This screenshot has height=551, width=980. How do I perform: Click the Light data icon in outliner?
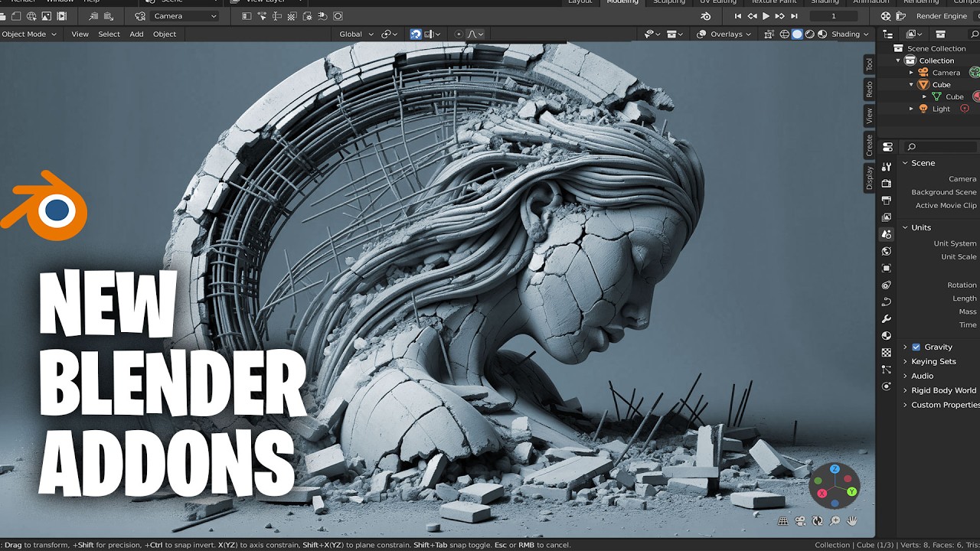click(965, 109)
